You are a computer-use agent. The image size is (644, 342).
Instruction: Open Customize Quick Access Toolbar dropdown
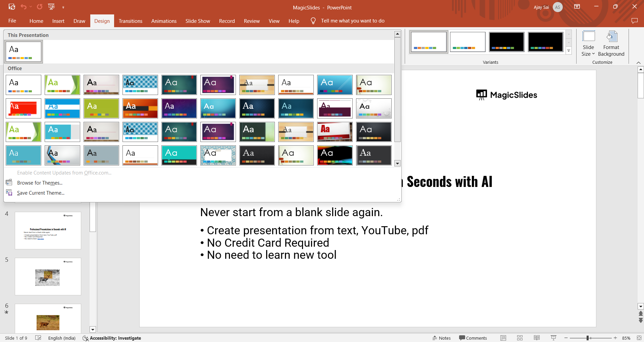click(x=63, y=7)
